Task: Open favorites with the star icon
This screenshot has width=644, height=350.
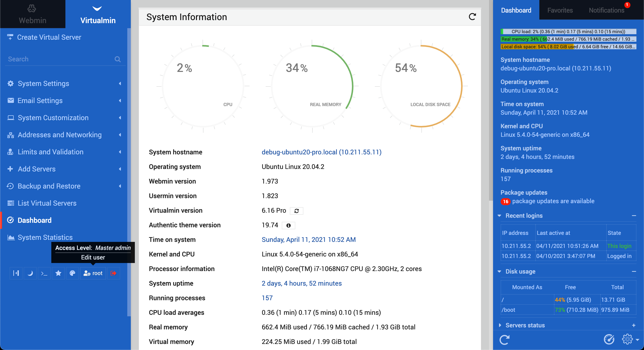Action: (58, 273)
